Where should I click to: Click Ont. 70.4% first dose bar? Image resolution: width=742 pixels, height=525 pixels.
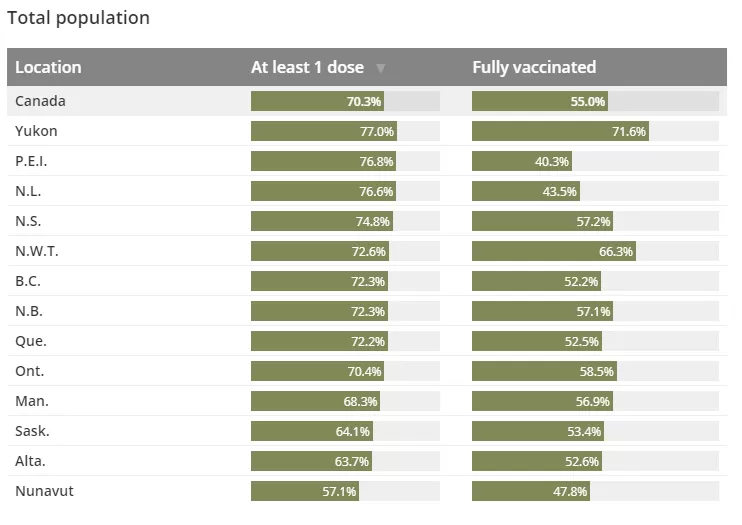[x=318, y=371]
